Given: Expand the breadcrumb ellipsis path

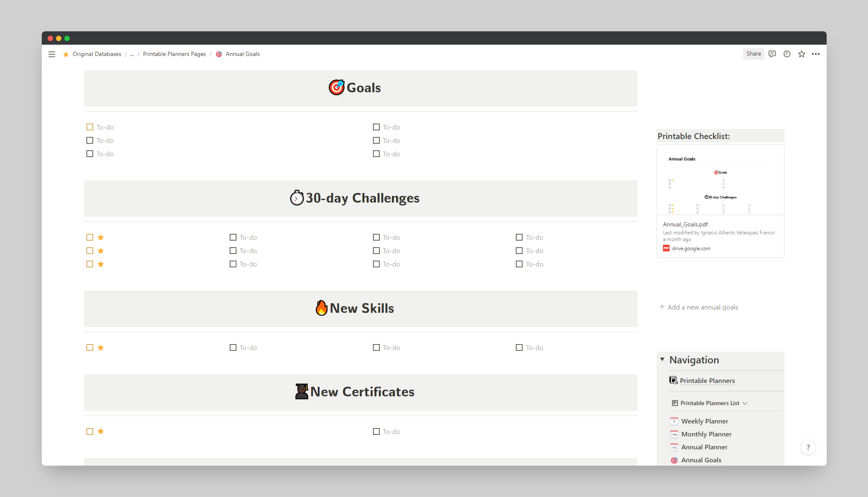Looking at the screenshot, I should 132,54.
